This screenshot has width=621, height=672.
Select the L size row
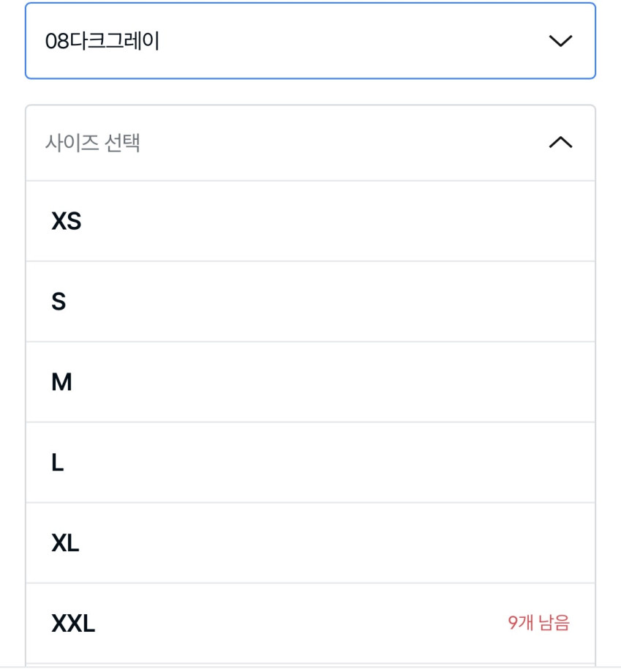(310, 463)
